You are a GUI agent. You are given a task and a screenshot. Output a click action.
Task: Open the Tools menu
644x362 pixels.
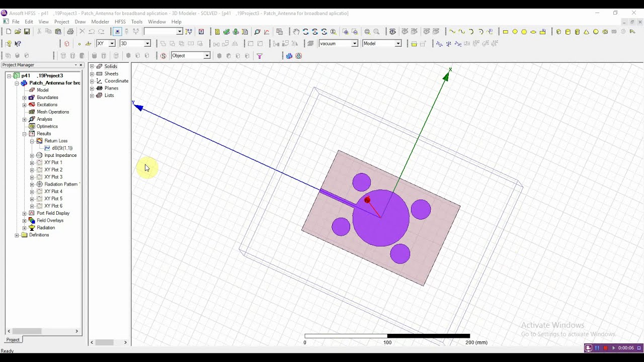tap(137, 22)
